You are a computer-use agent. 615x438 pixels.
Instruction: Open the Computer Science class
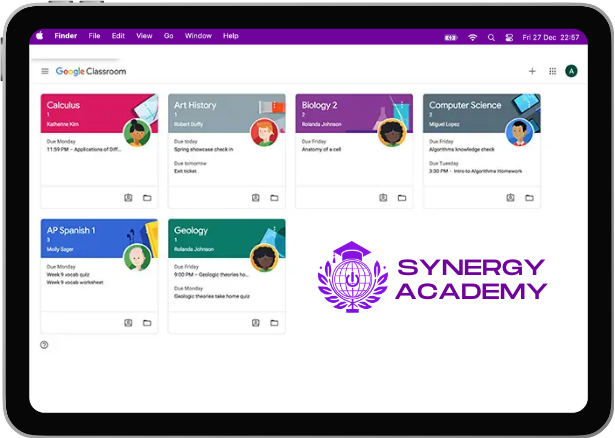click(465, 105)
